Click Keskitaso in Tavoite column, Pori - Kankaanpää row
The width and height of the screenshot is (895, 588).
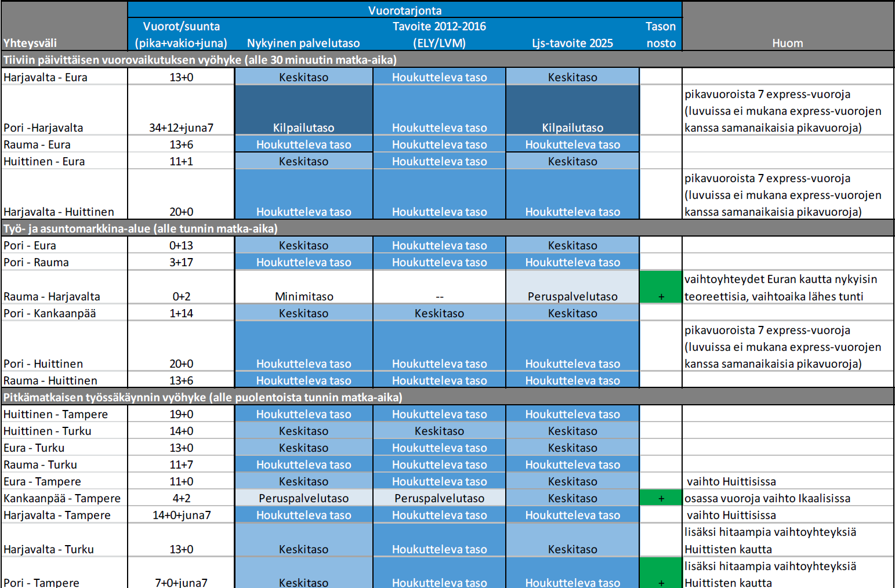point(439,313)
